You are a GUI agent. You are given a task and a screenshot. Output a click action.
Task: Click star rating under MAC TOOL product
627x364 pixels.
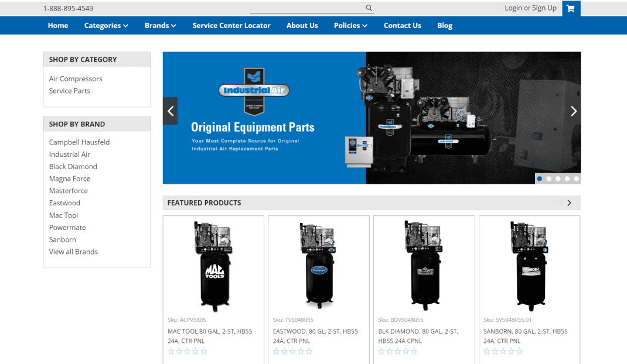(187, 352)
